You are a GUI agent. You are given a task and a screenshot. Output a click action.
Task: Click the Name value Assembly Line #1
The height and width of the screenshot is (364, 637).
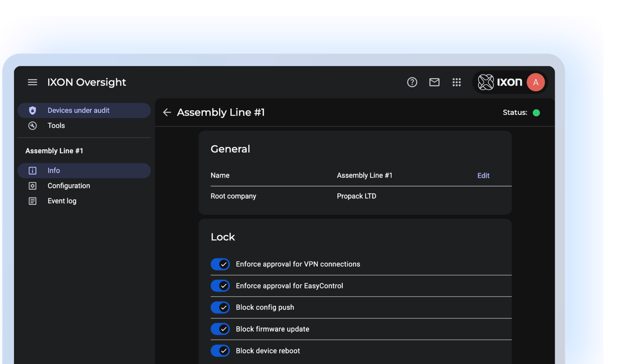point(364,176)
